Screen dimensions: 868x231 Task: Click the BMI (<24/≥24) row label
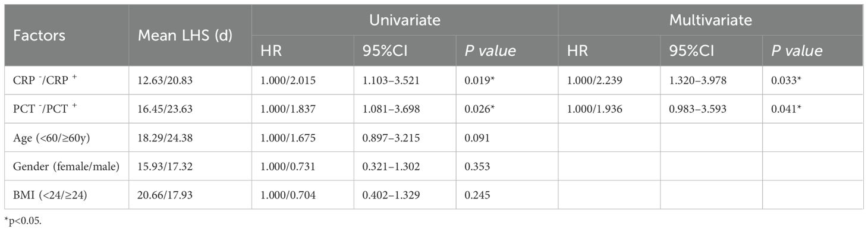tap(48, 194)
